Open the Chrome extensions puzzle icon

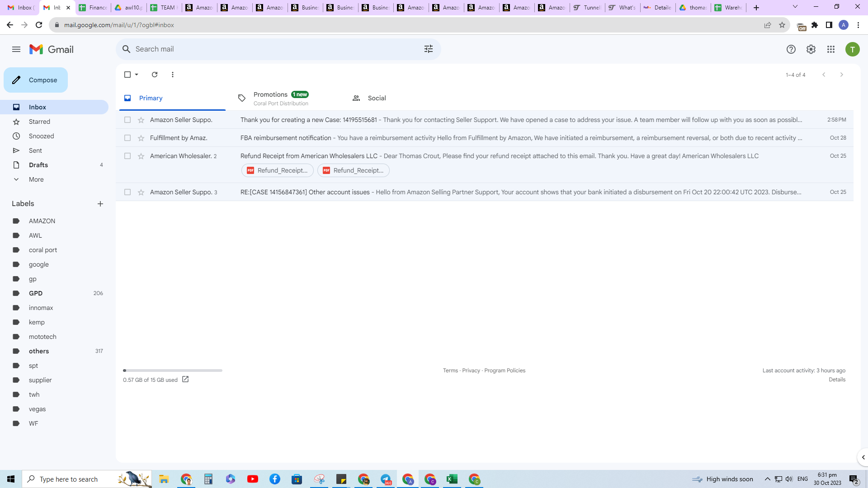point(815,25)
